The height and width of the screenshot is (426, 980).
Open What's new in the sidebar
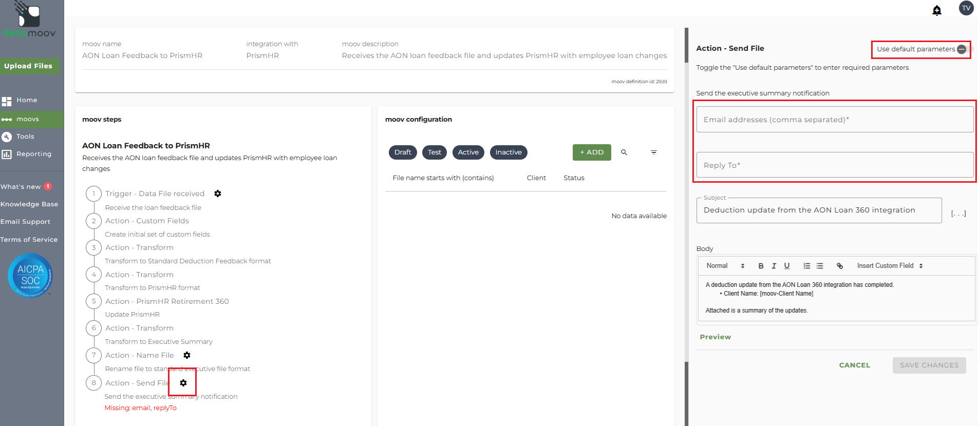tap(21, 187)
